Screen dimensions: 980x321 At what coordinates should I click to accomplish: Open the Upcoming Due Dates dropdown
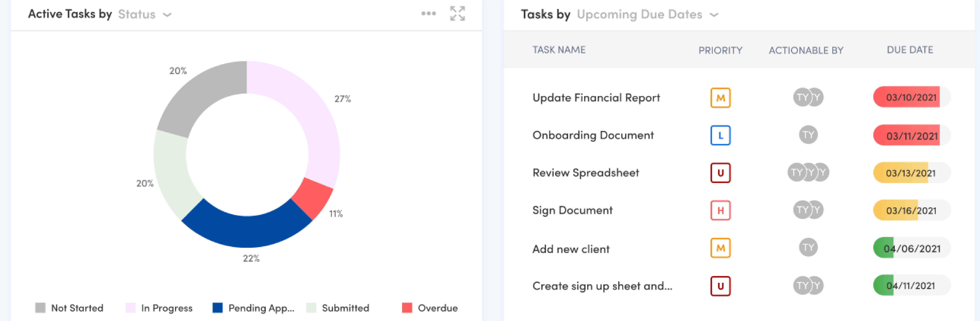coord(648,14)
